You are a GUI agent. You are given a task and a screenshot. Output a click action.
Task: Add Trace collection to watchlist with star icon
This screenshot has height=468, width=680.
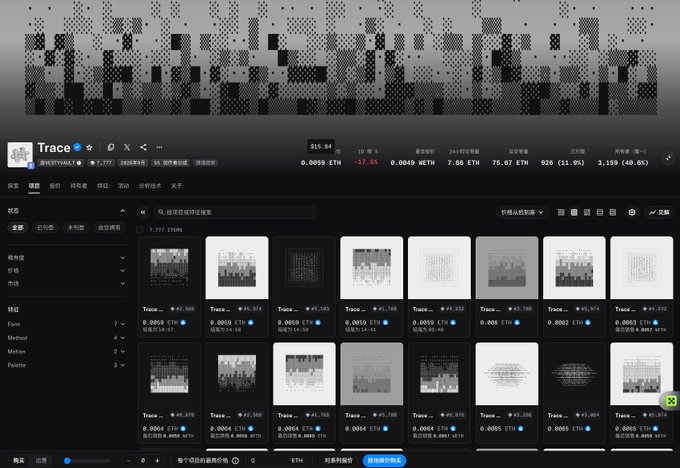pos(89,147)
